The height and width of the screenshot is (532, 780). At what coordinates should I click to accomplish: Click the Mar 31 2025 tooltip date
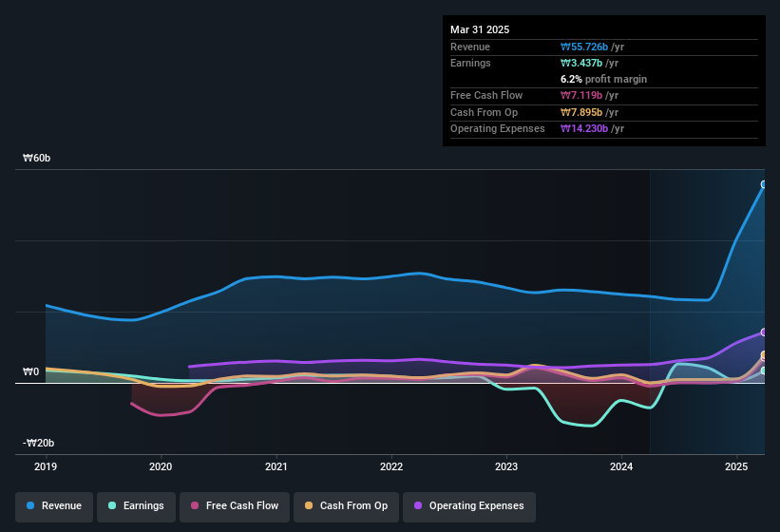pos(480,29)
